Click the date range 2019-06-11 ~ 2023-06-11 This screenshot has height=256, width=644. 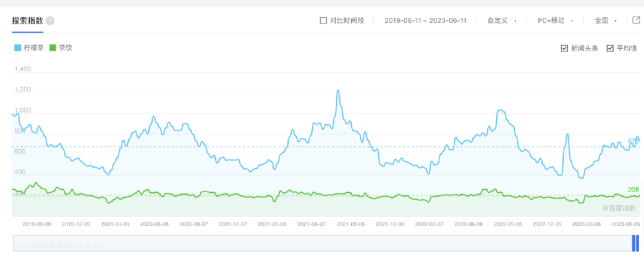click(x=424, y=20)
